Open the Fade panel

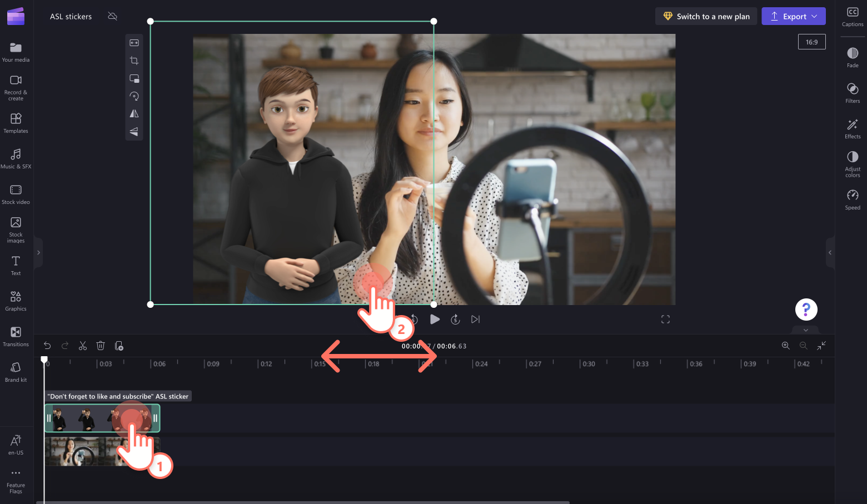tap(853, 57)
